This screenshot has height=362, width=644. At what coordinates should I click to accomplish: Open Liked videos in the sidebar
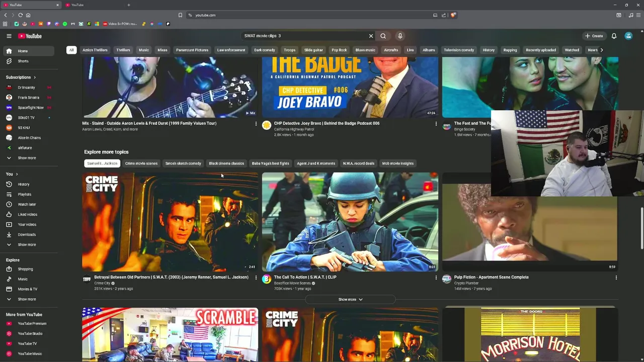tap(29, 214)
